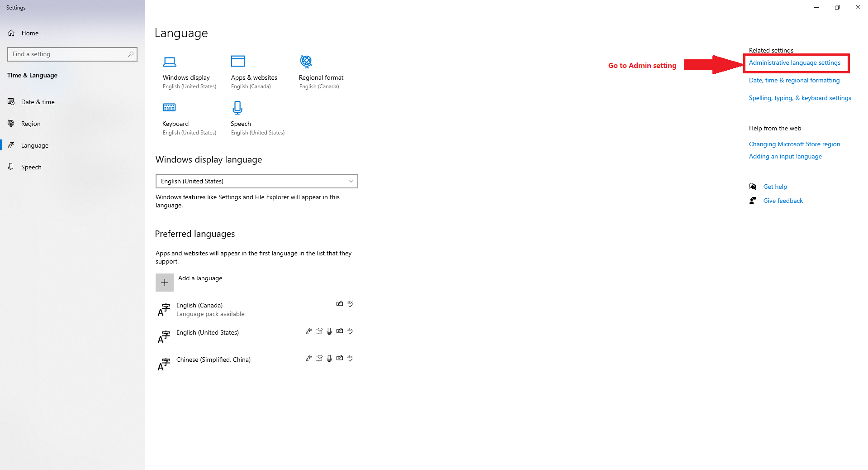Click the English (Canada) language icon
Screen dimensions: 868x470
(x=164, y=310)
